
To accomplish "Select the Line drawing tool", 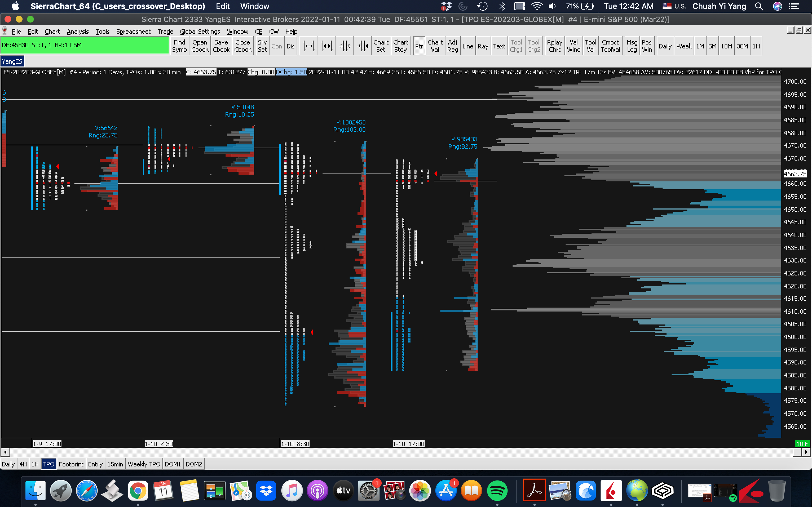I will (467, 46).
